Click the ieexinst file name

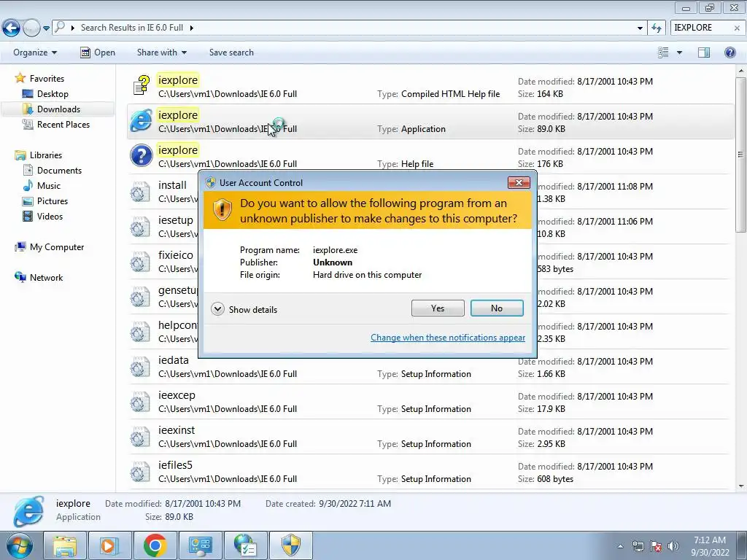[177, 430]
